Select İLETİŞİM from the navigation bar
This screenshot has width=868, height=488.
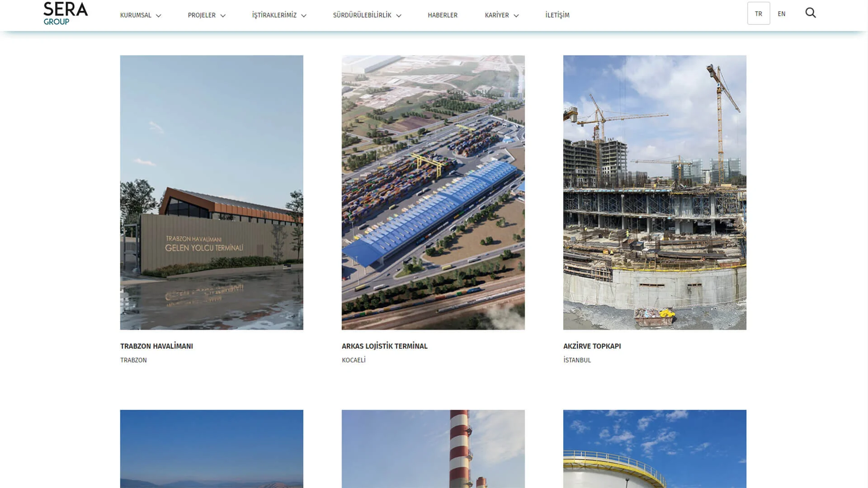tap(557, 15)
